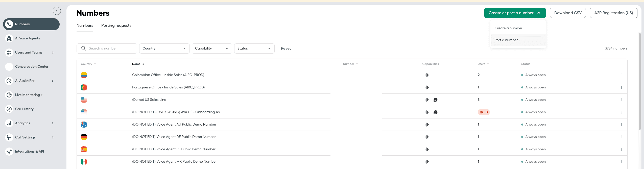Click the SMS capability icon for US Sales Line
The width and height of the screenshot is (644, 169).
[435, 100]
